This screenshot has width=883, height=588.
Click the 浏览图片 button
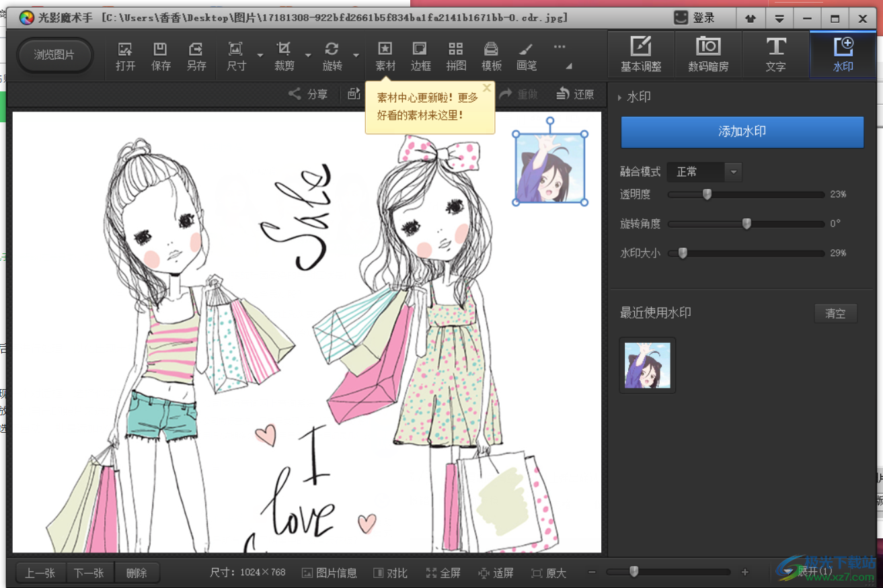coord(54,55)
